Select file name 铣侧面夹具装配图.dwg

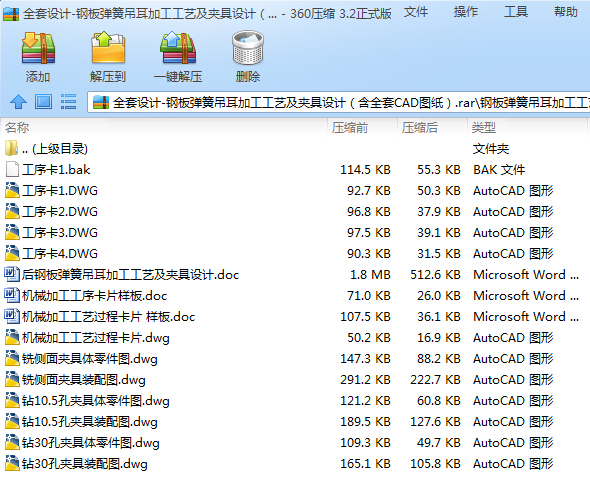point(84,380)
